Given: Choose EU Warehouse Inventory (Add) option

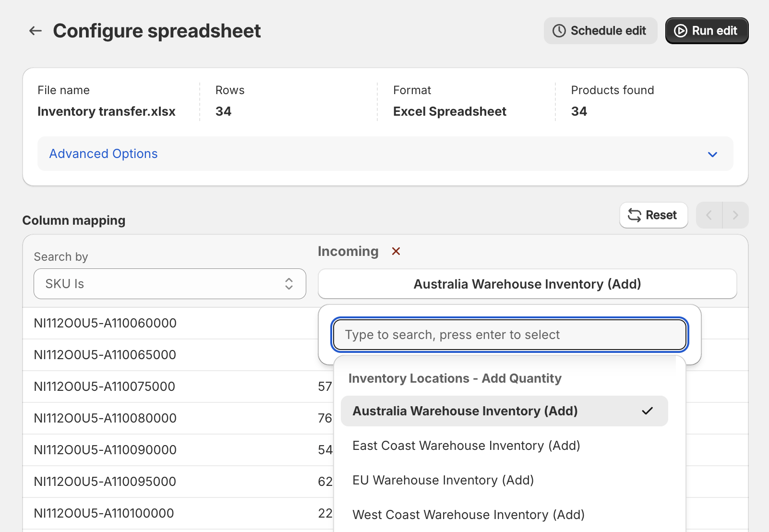Looking at the screenshot, I should point(504,480).
